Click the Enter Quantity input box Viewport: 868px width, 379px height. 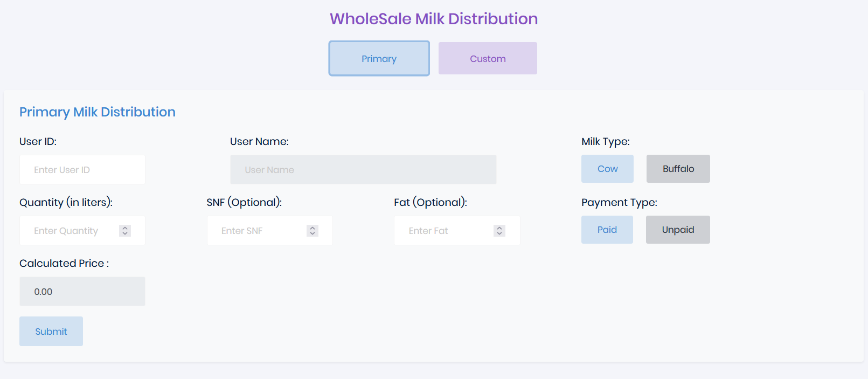(70, 230)
